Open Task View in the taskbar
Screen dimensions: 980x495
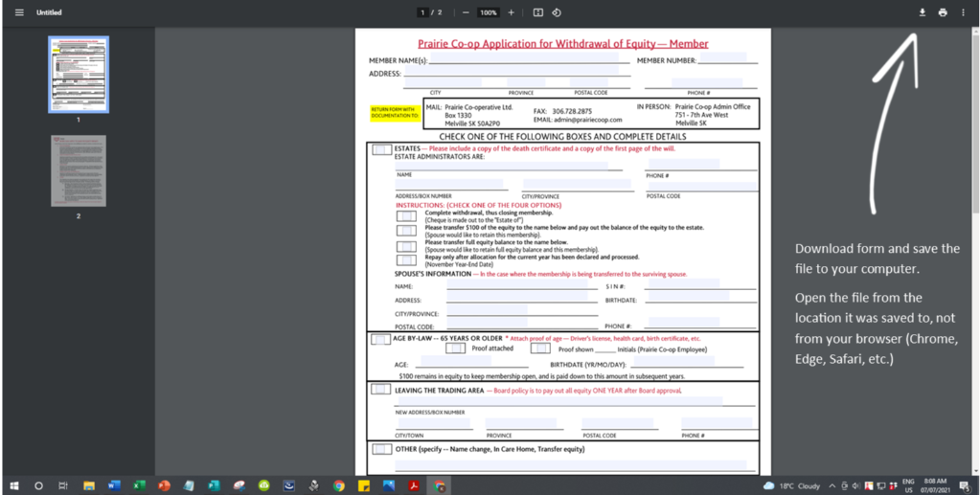(x=62, y=485)
